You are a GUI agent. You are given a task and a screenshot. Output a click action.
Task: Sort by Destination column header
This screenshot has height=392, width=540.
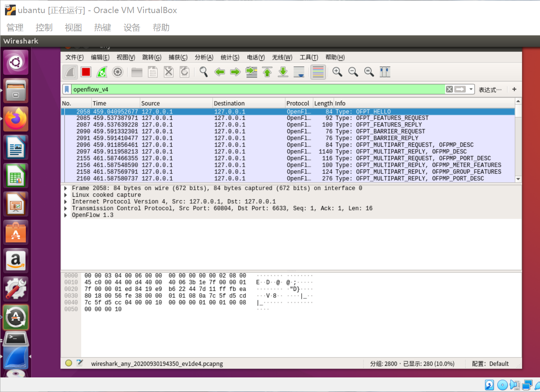[249, 103]
